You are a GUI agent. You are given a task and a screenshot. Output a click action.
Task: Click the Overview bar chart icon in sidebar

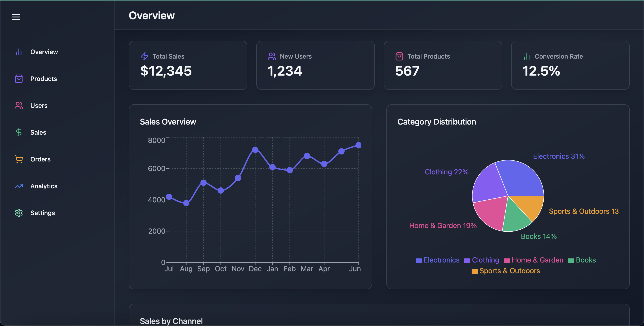[x=19, y=52]
